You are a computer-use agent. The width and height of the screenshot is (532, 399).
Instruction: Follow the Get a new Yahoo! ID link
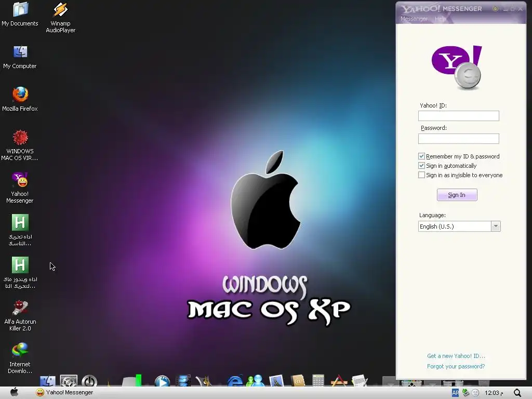456,356
